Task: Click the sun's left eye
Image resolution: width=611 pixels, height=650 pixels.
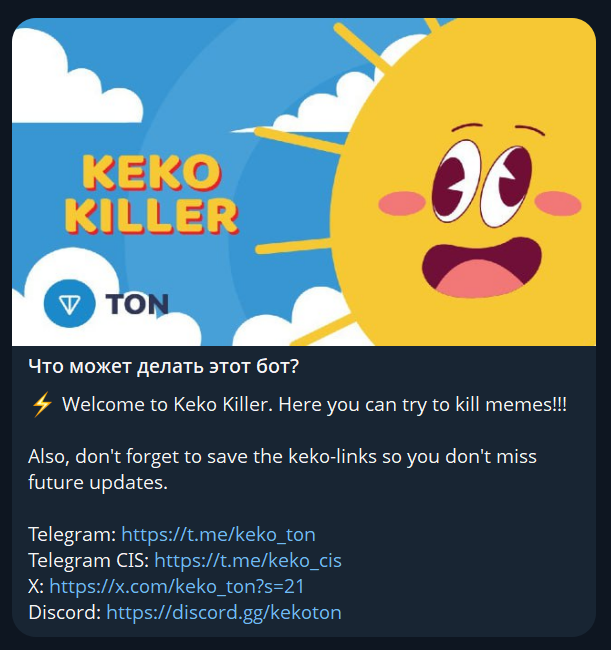Action: click(456, 174)
